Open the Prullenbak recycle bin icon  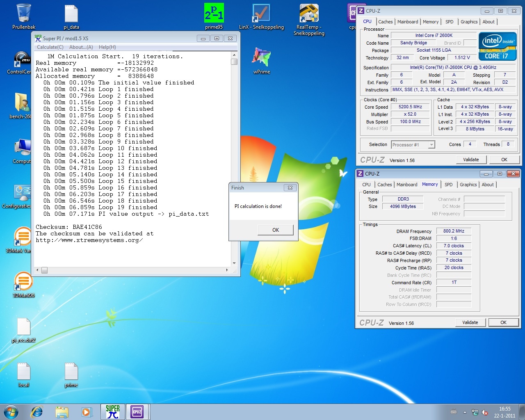[x=24, y=16]
